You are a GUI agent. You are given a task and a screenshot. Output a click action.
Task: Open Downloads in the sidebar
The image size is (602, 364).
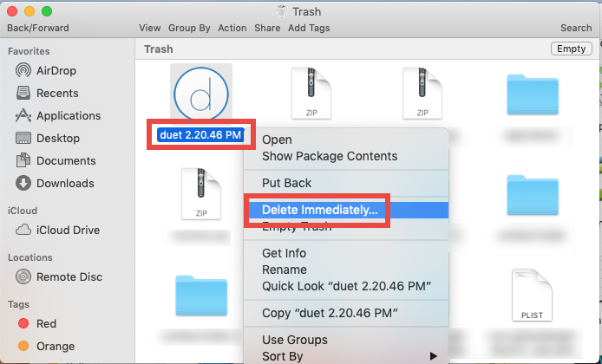[55, 184]
